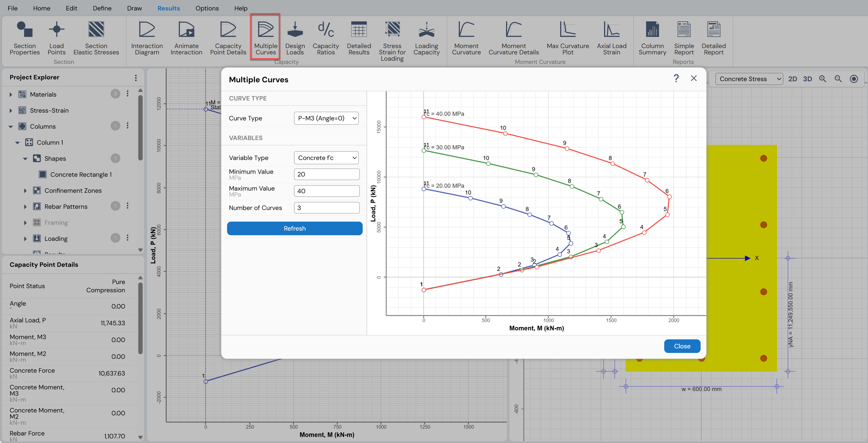Screen dimensions: 868x443
Task: Open Loading Capacity view
Action: tap(426, 38)
